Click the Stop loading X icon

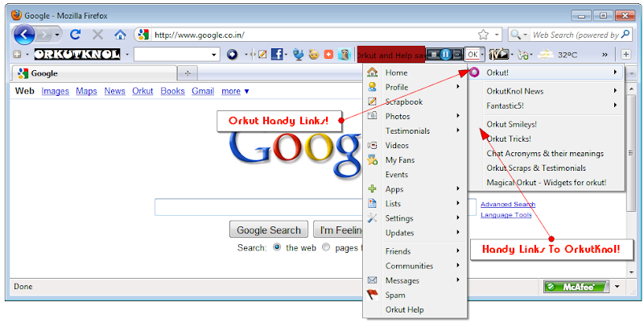pyautogui.click(x=97, y=35)
